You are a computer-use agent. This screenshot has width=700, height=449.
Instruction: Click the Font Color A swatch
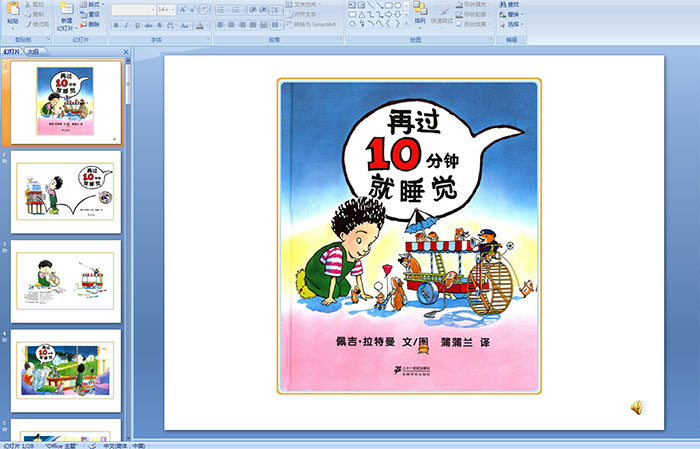(200, 25)
